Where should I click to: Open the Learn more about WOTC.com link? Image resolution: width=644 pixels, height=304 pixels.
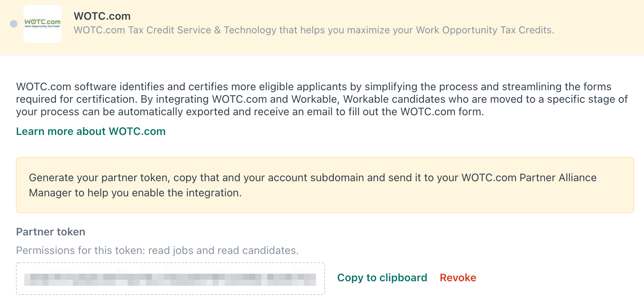click(91, 131)
